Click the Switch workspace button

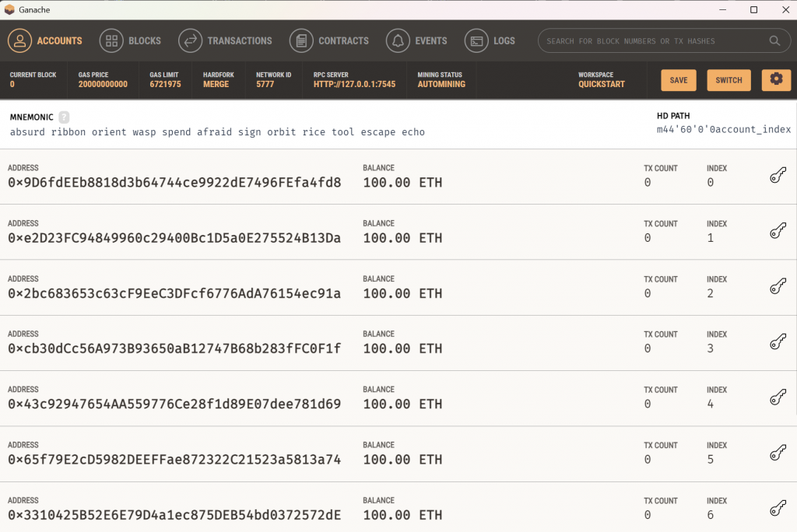[x=729, y=80]
